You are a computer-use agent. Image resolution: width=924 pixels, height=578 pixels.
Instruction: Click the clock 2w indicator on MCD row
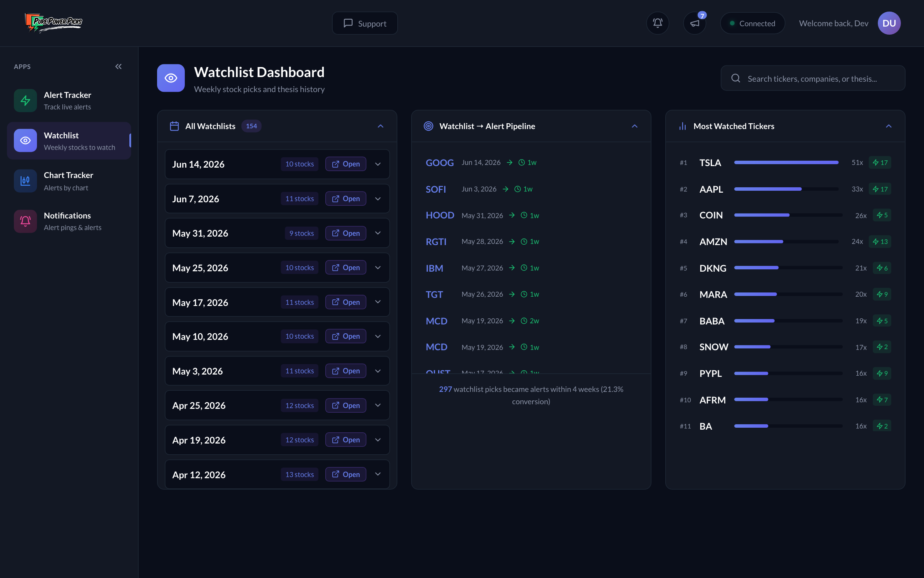click(x=530, y=321)
